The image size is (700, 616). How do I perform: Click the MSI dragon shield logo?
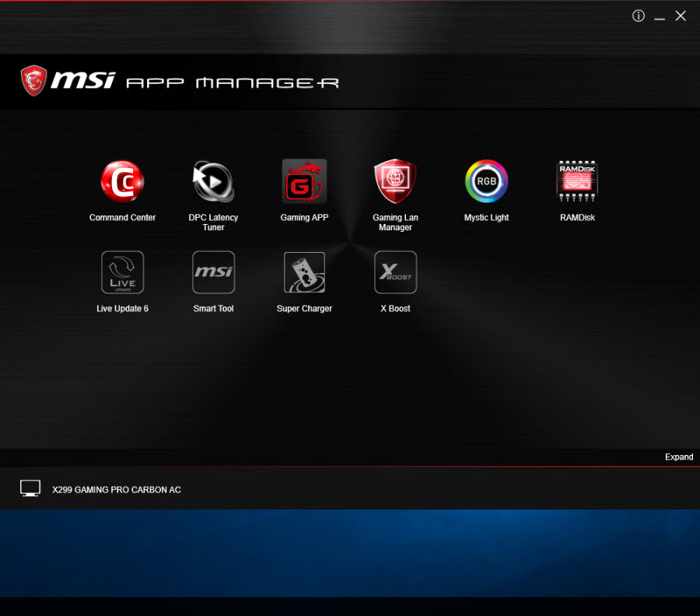click(33, 81)
